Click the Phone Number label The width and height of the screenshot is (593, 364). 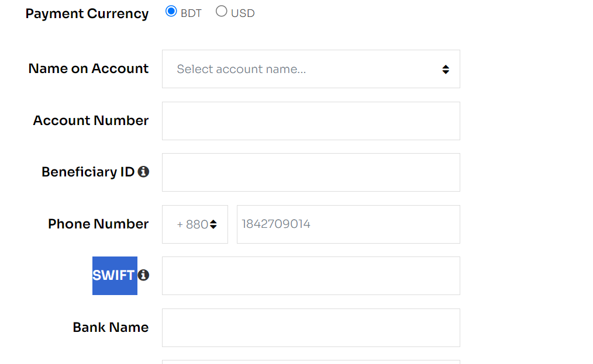click(x=98, y=224)
